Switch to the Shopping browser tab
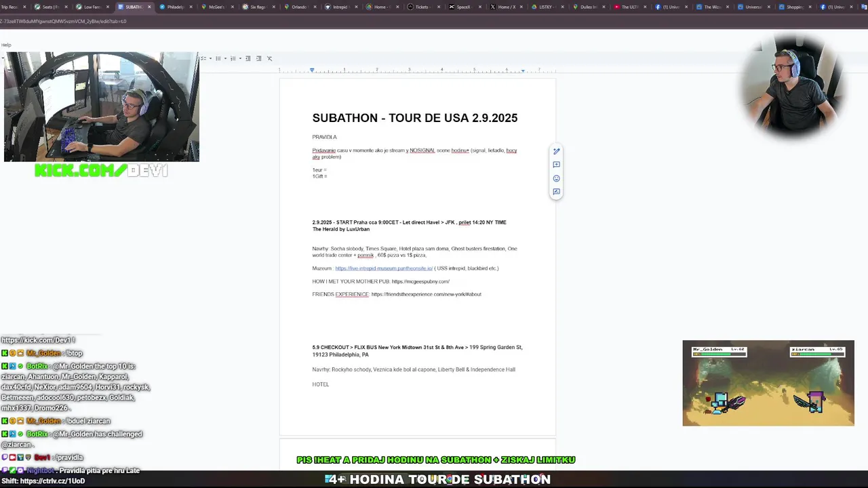This screenshot has width=868, height=488. pyautogui.click(x=795, y=7)
